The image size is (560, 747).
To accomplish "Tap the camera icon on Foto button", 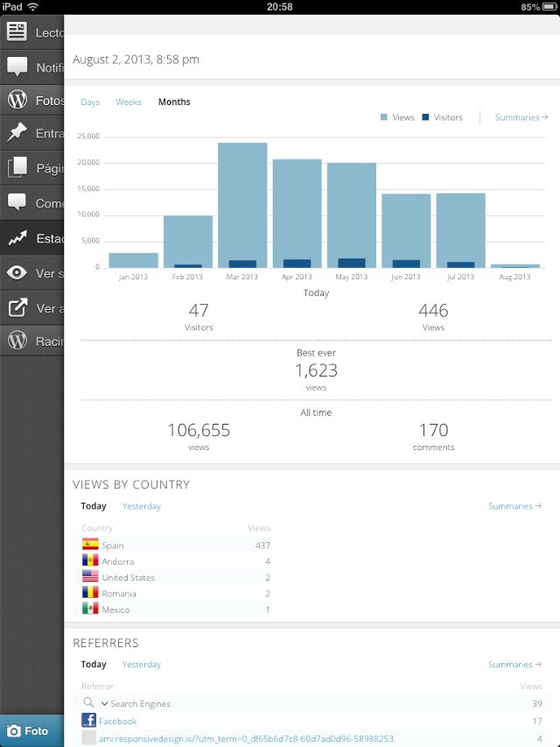I will (14, 731).
